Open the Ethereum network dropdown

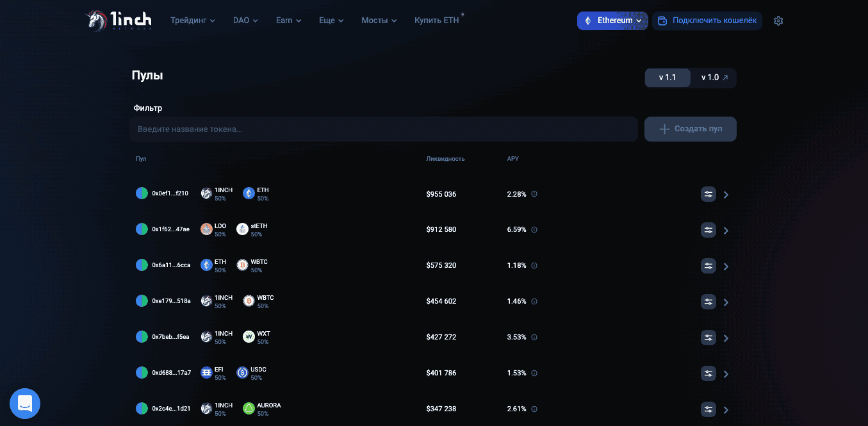click(612, 20)
